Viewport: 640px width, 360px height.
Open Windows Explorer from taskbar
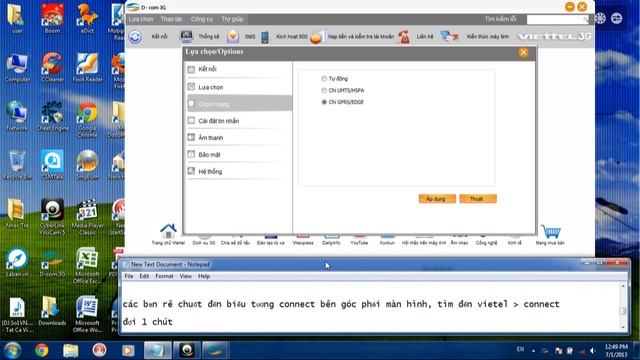[71, 350]
